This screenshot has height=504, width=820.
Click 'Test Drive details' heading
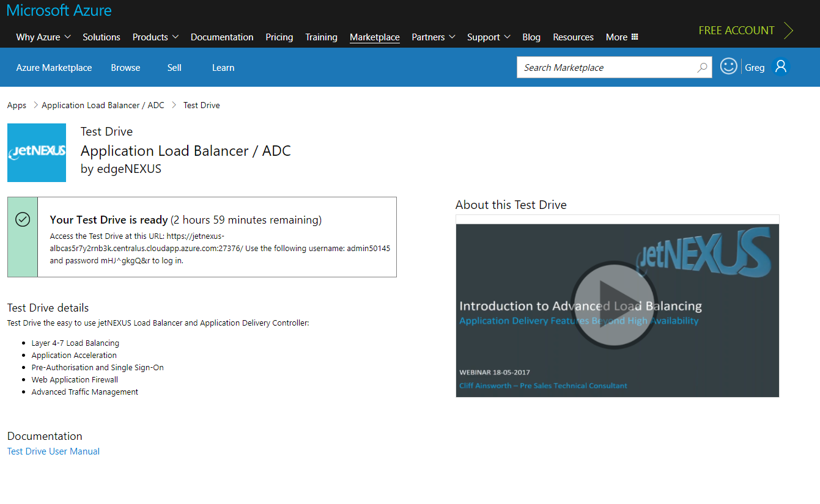point(48,308)
